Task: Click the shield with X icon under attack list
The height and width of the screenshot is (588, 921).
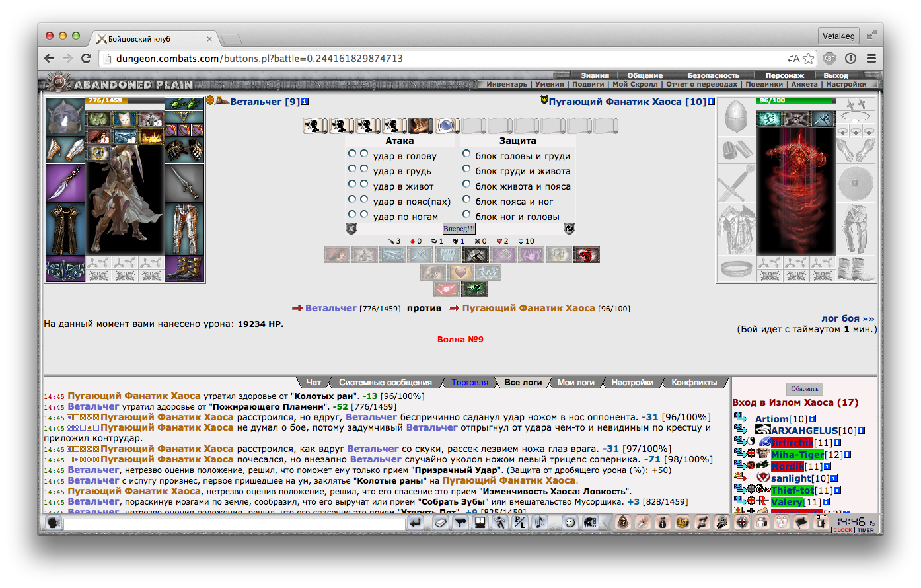Action: point(351,229)
